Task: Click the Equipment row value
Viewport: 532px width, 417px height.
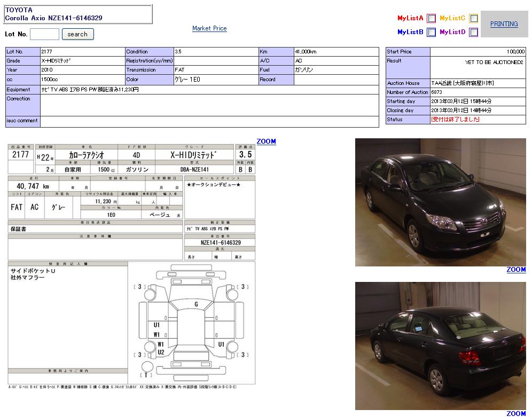Action: coord(209,90)
